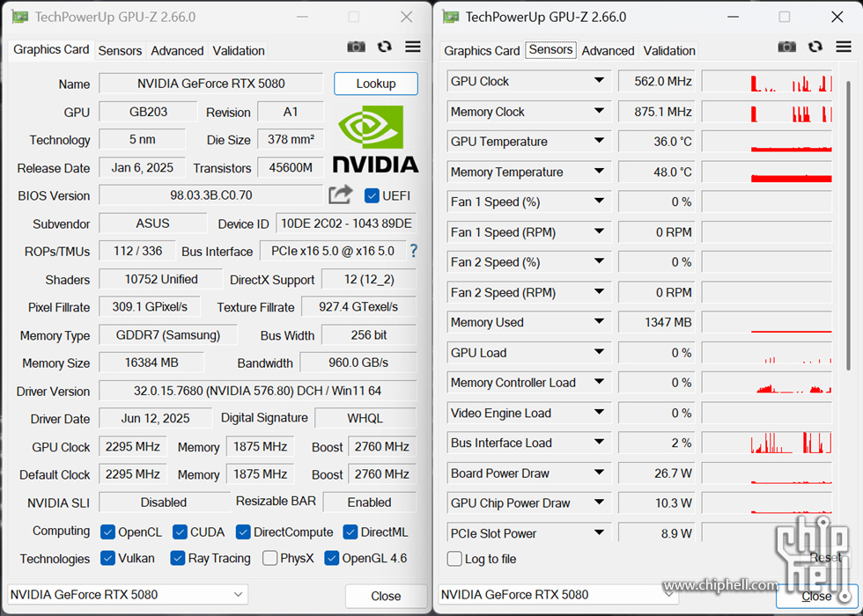Toggle the UEFI checkbox
This screenshot has width=863, height=616.
click(372, 195)
